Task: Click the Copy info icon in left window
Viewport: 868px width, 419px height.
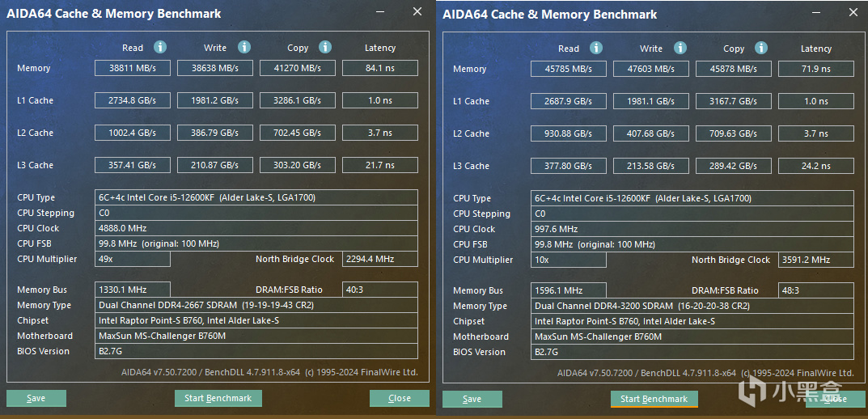Action: click(325, 47)
